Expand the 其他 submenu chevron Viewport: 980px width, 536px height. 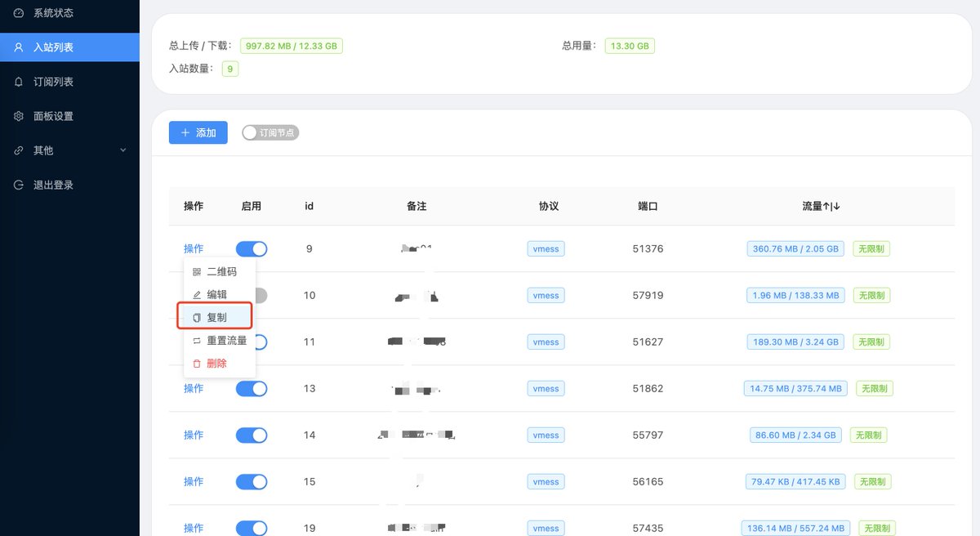pyautogui.click(x=123, y=150)
